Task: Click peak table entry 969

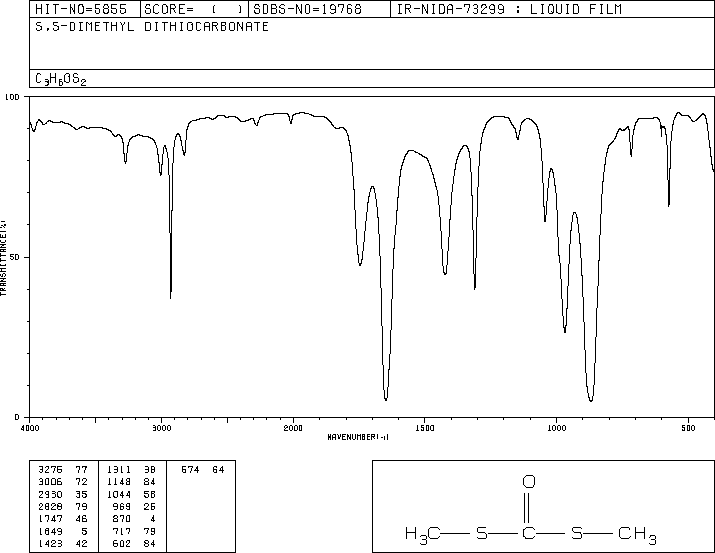Action: coord(122,506)
